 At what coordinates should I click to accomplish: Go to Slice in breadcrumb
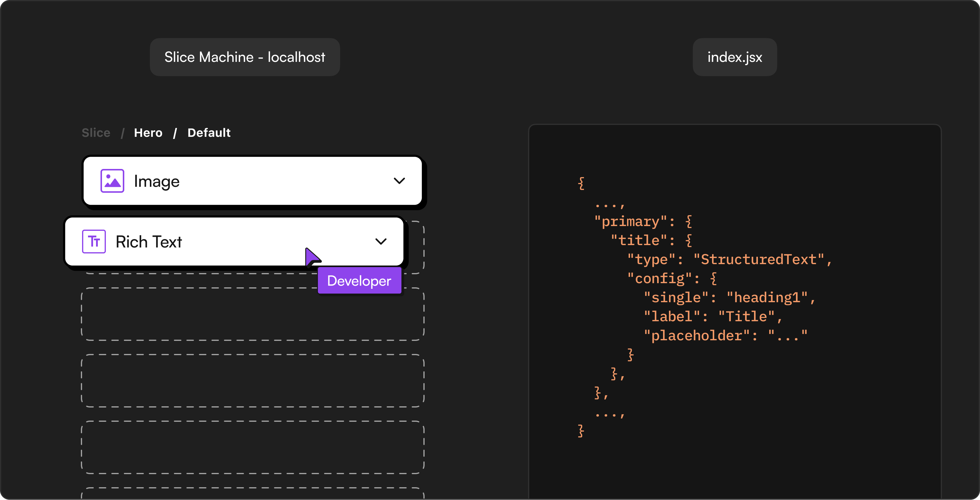[96, 133]
